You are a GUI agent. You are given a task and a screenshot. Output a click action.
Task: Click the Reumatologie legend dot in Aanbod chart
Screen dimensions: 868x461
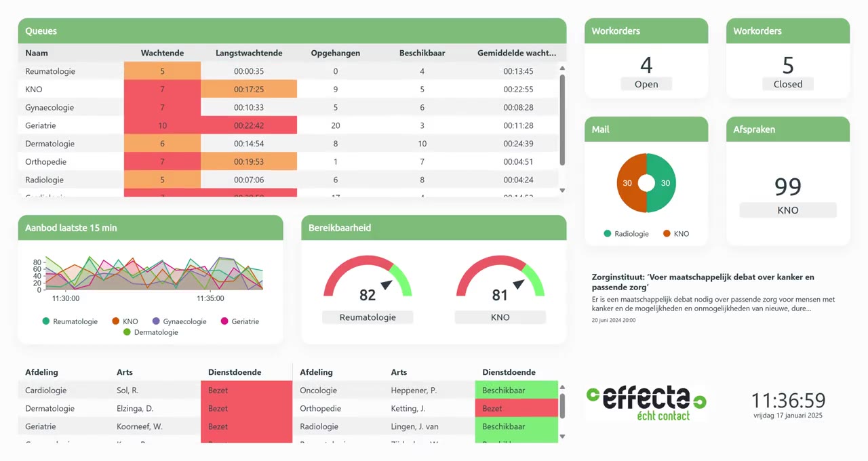[46, 321]
